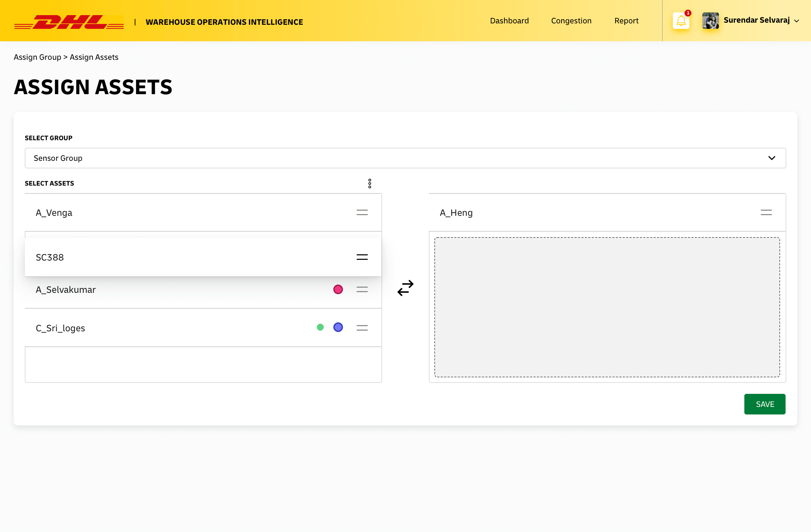
Task: Click the user name Surendar Selvaraj
Action: (757, 20)
